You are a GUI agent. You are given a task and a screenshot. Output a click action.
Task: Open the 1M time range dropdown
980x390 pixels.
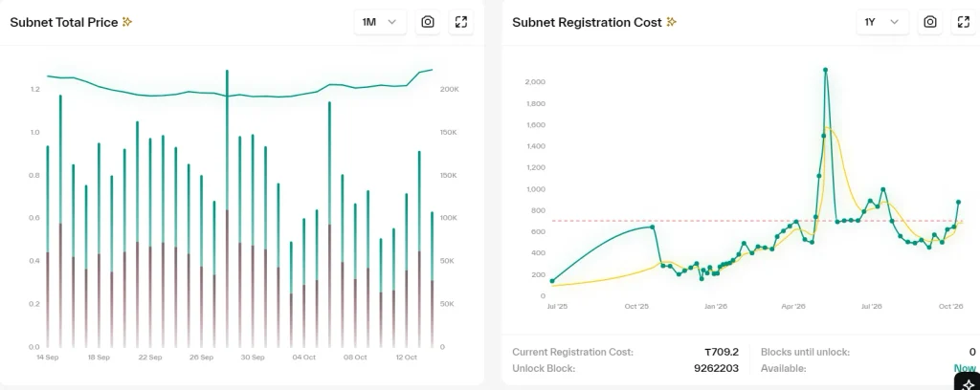(x=380, y=22)
